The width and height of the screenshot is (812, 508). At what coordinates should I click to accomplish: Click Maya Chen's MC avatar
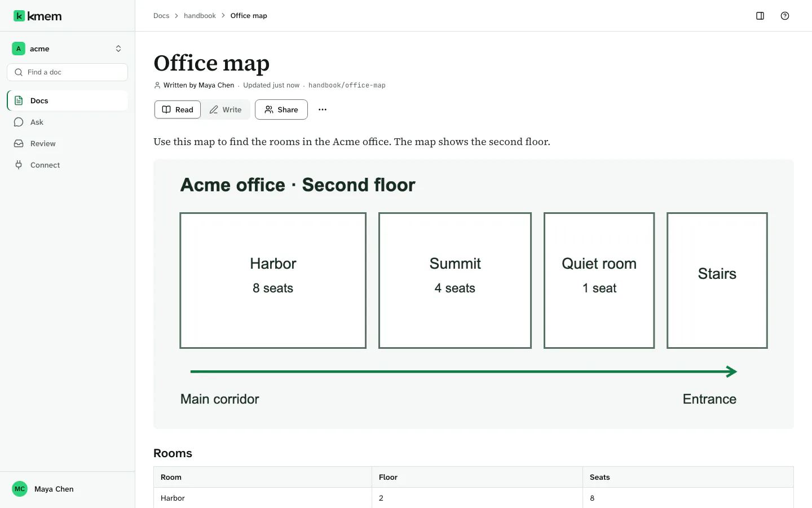pyautogui.click(x=20, y=489)
